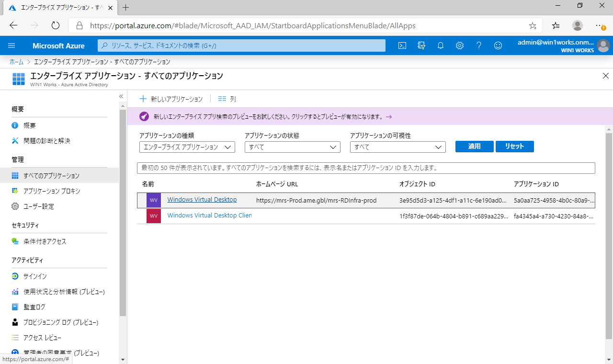Open the notifications bell

[x=441, y=45]
